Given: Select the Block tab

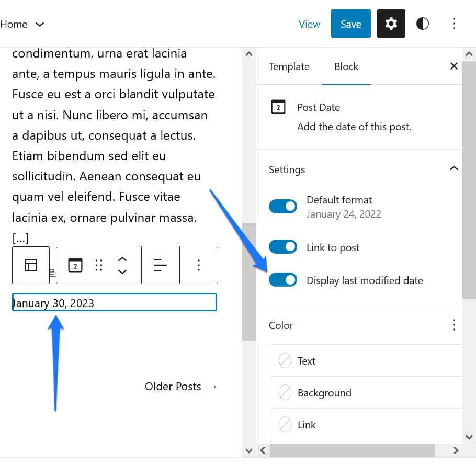Looking at the screenshot, I should pyautogui.click(x=346, y=66).
